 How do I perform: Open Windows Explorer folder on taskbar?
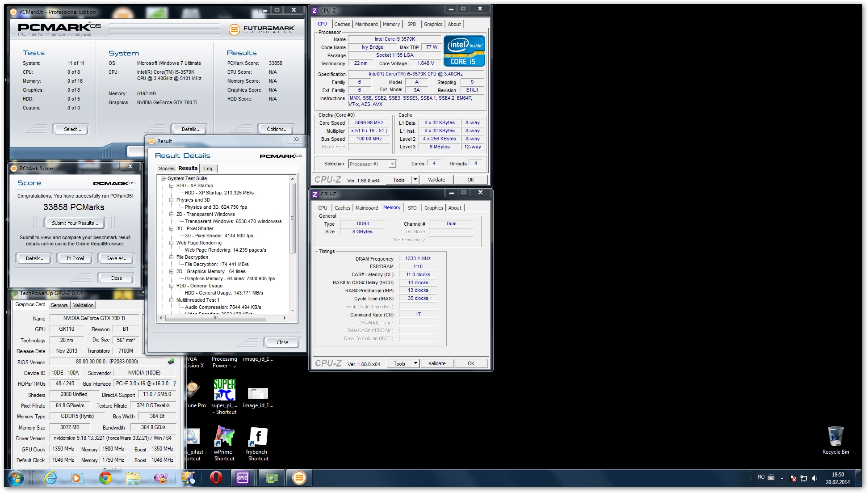133,478
